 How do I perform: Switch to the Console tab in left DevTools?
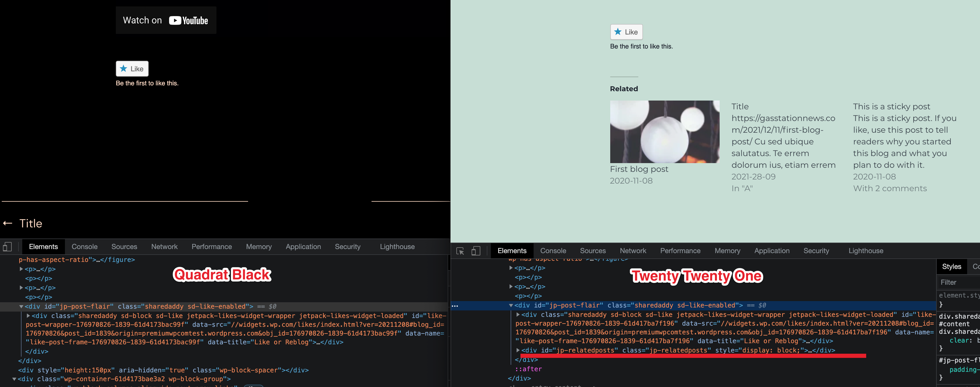point(85,246)
